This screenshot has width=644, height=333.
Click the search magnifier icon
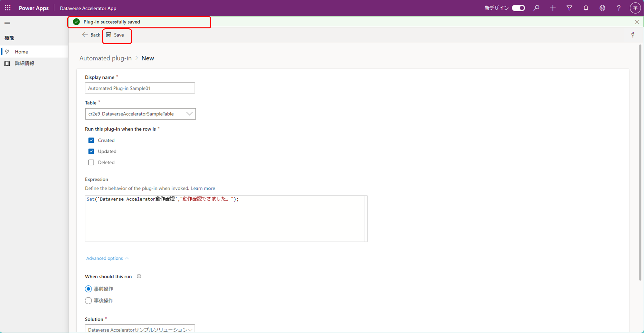pyautogui.click(x=536, y=8)
